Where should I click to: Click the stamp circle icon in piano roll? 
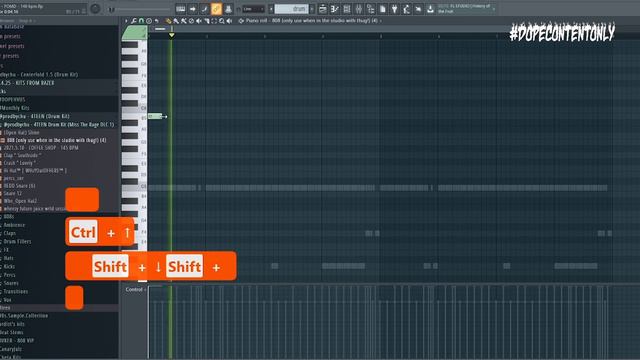pos(149,21)
